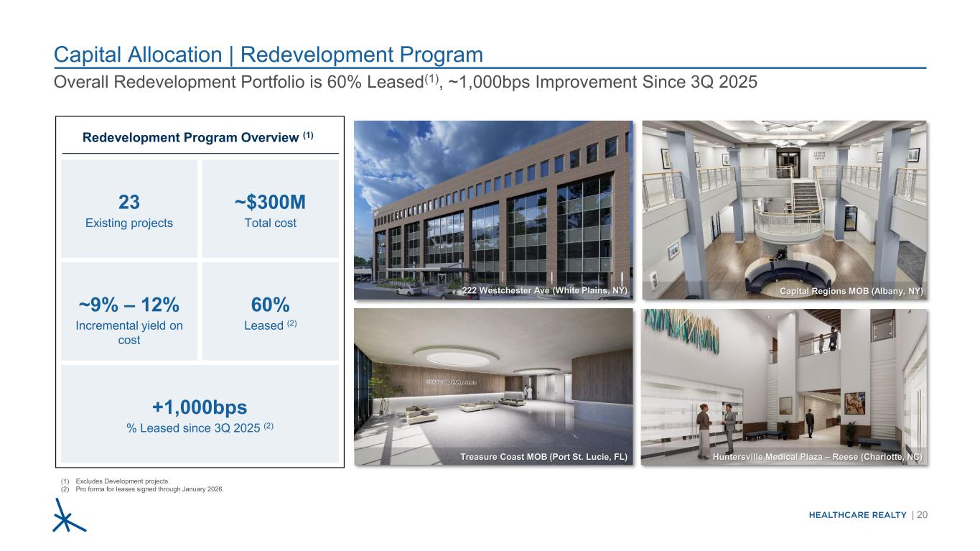Screen dimensions: 980x551
Task: Click the 'Incremental yield on cost' label
Action: [x=129, y=333]
